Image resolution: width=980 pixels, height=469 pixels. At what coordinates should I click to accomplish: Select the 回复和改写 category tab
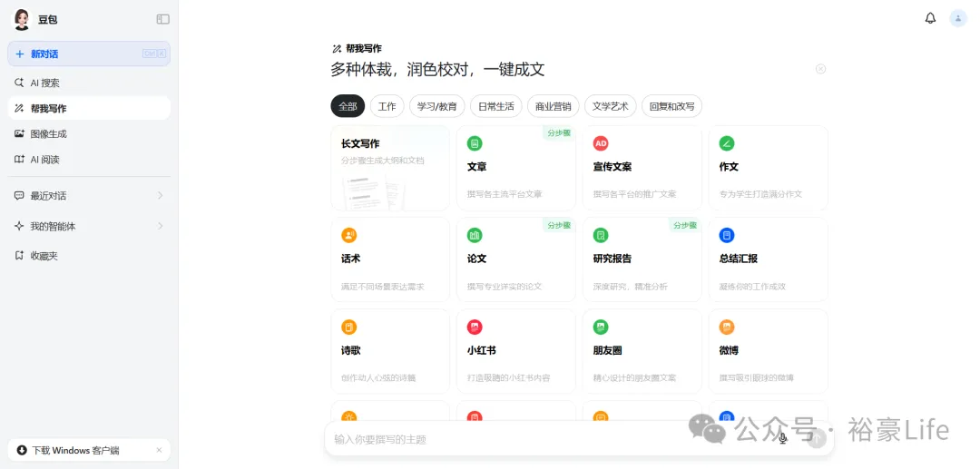(671, 106)
